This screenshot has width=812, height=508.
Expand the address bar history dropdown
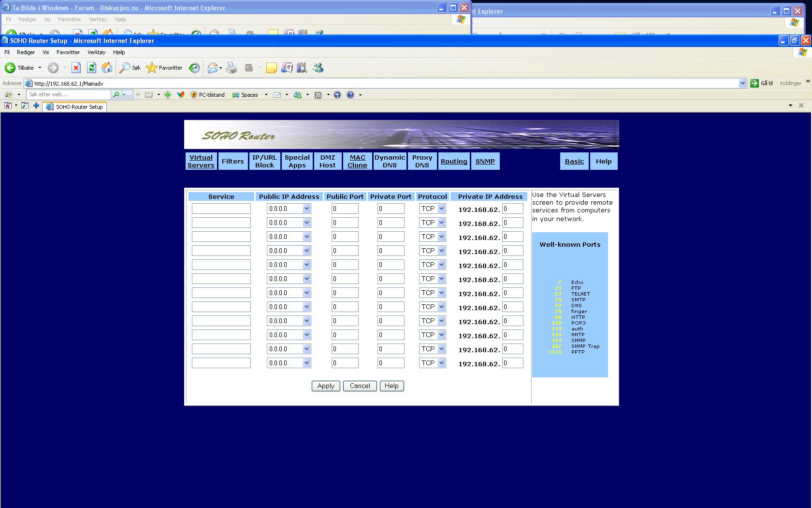[742, 83]
